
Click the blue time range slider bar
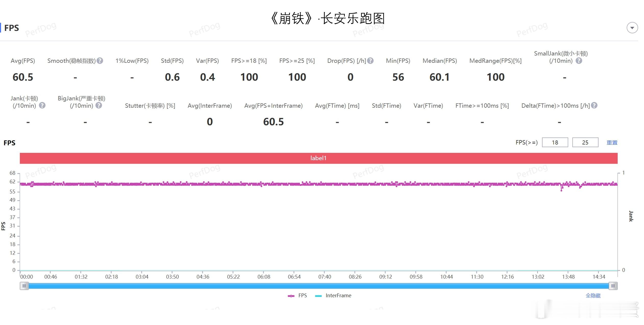tap(319, 286)
